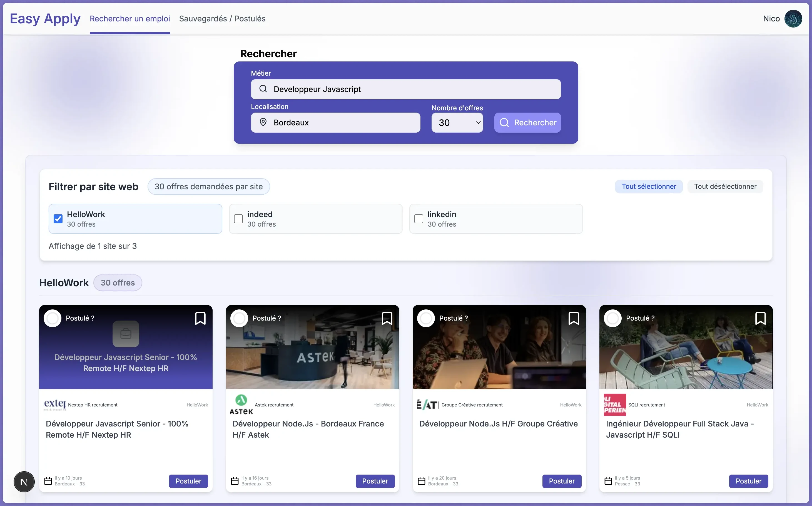Screen dimensions: 812x506
Task: Click 'il y a 10 jours' date text
Action: click(68, 478)
